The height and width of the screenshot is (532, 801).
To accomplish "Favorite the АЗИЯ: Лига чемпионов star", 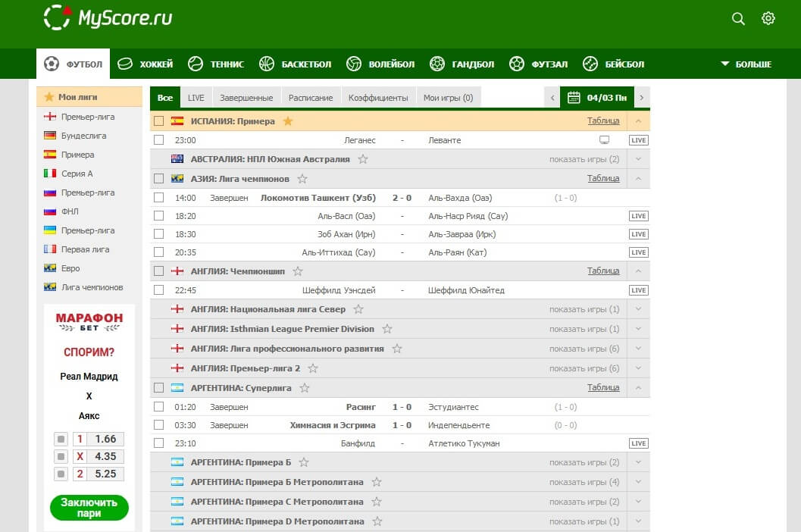I will click(x=302, y=178).
